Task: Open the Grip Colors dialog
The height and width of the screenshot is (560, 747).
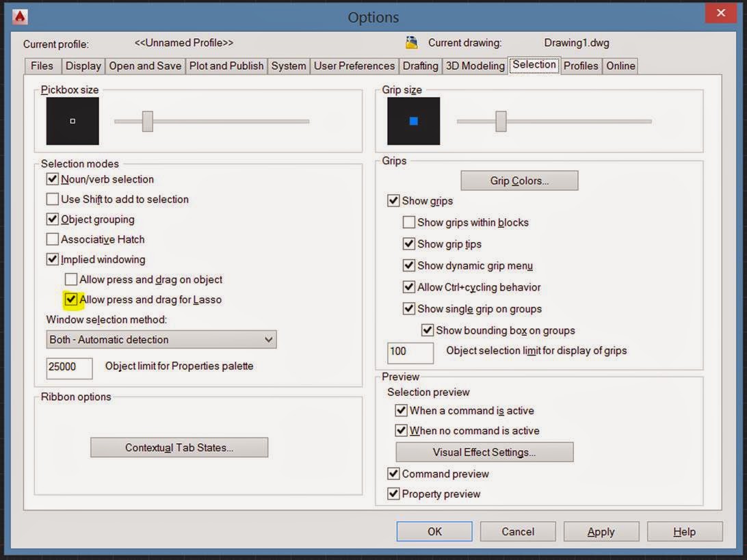Action: point(519,181)
